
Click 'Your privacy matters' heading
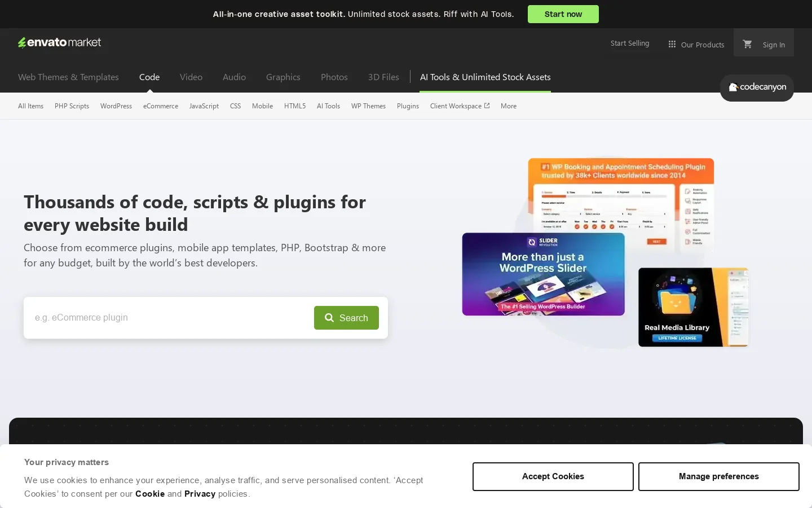(67, 462)
